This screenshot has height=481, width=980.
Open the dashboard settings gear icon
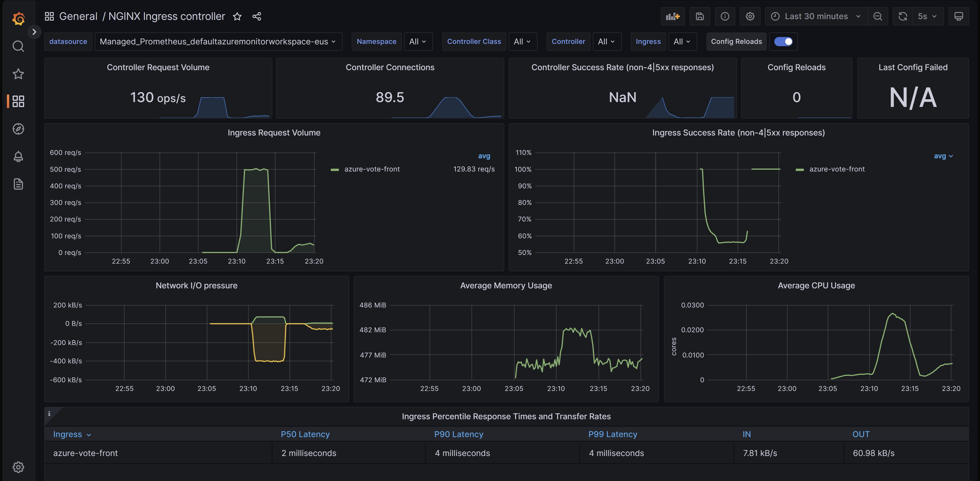pyautogui.click(x=749, y=16)
